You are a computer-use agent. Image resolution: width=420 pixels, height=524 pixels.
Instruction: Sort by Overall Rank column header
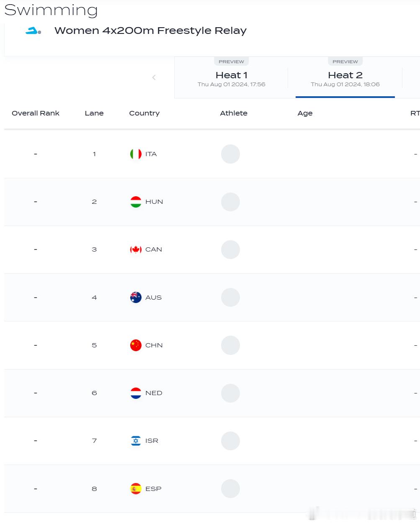36,113
